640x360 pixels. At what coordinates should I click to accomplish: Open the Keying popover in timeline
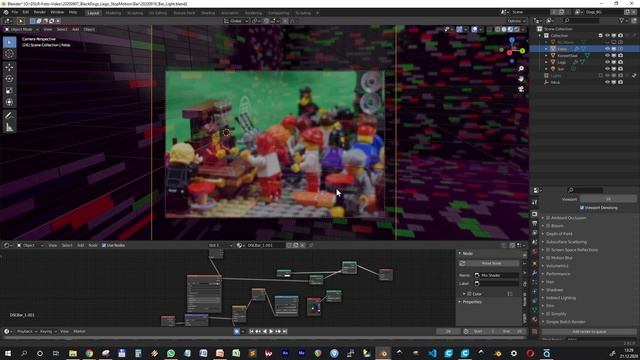click(x=48, y=331)
